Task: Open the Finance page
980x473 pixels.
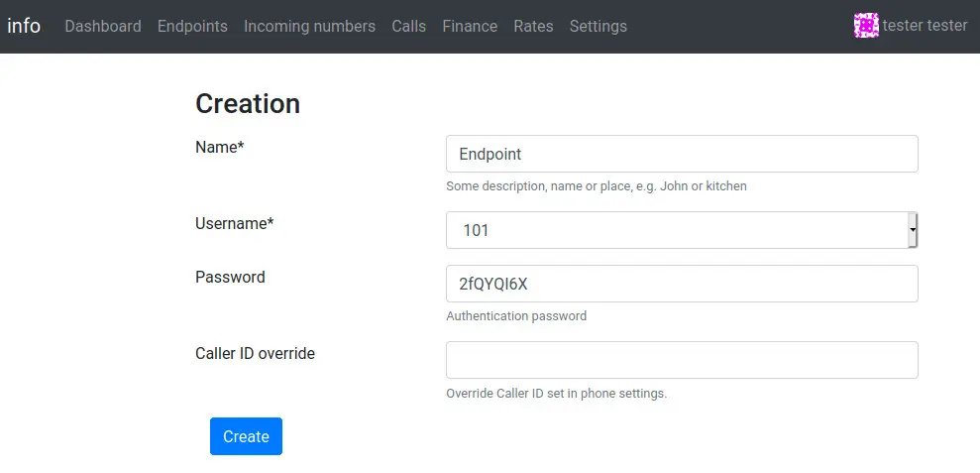Action: click(470, 27)
